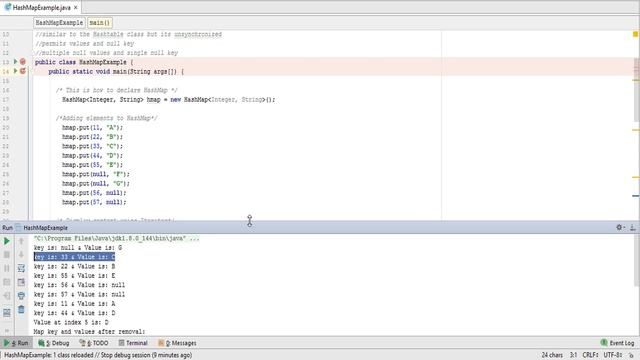Click the editor vertical scrollbar thumb
This screenshot has height=360, width=640.
[636, 90]
